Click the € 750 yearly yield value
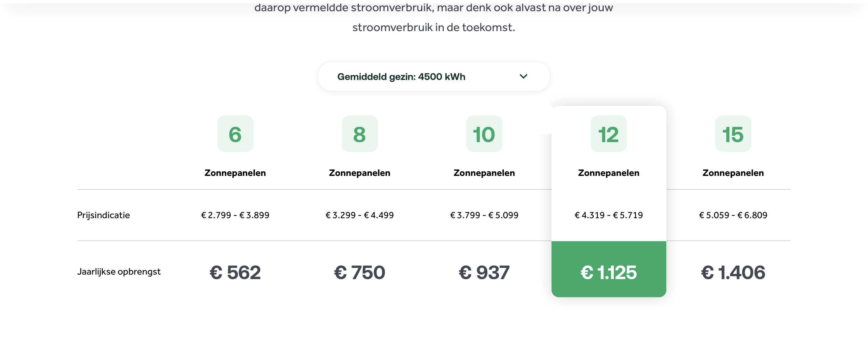This screenshot has width=868, height=350. pos(360,272)
